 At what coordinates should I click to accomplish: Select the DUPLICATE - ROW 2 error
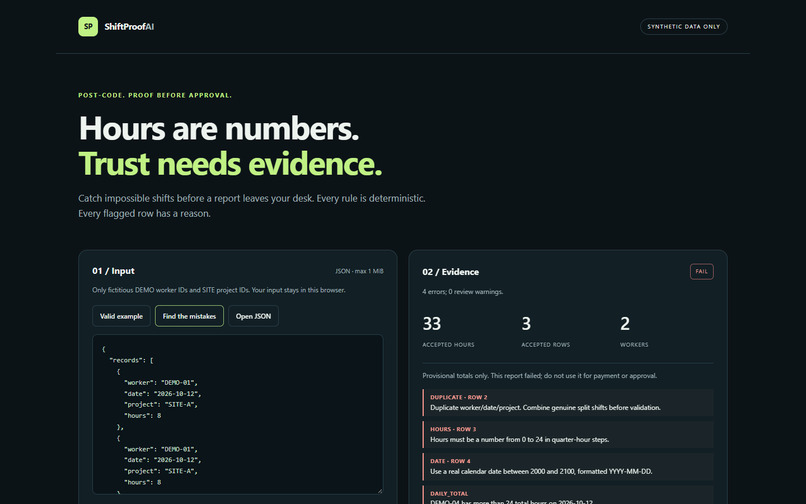coord(568,403)
